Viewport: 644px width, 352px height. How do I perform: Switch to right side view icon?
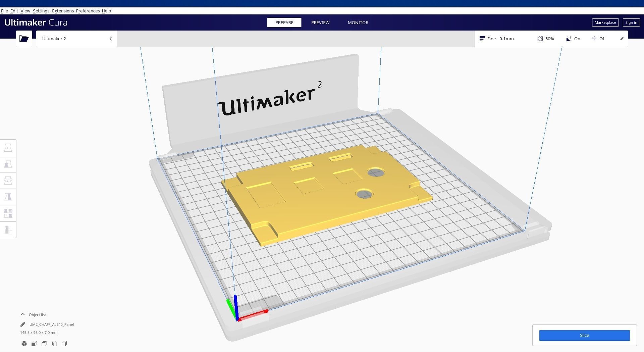pos(64,344)
